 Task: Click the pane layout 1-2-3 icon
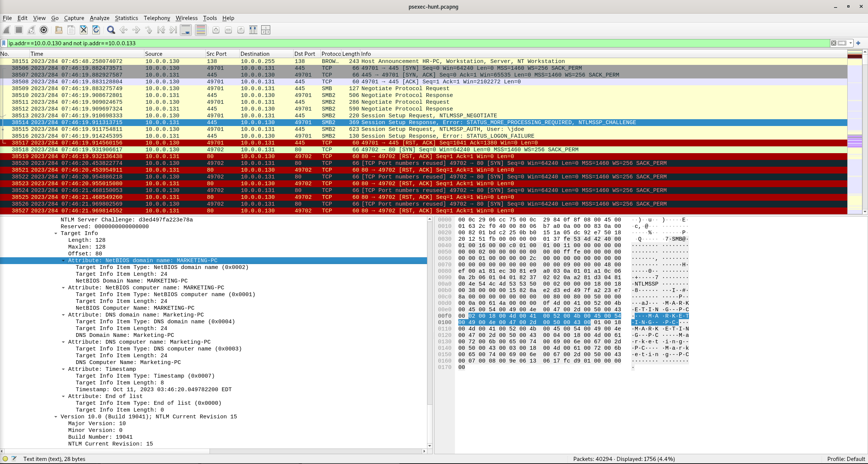click(266, 30)
